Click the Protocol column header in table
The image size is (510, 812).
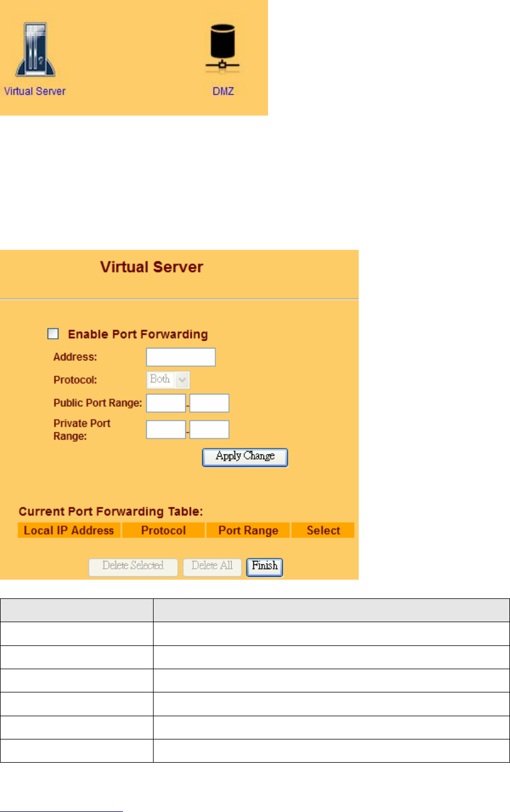pos(163,530)
